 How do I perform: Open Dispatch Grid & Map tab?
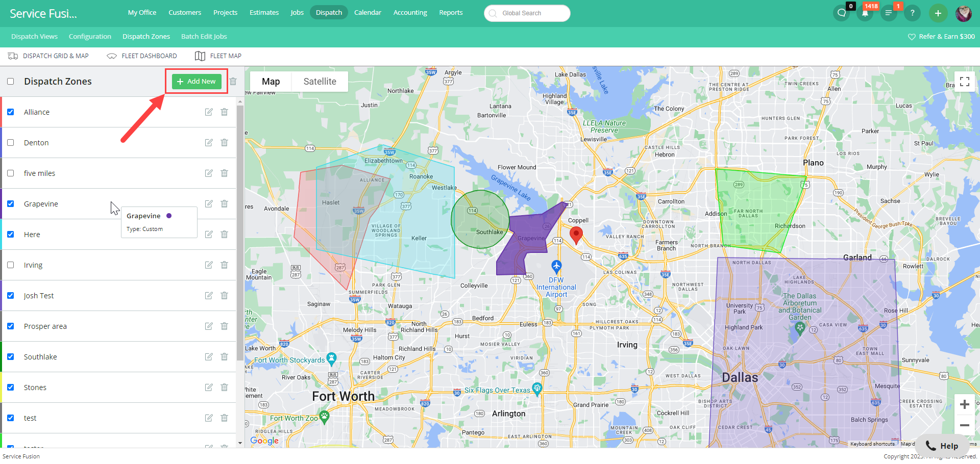point(48,56)
